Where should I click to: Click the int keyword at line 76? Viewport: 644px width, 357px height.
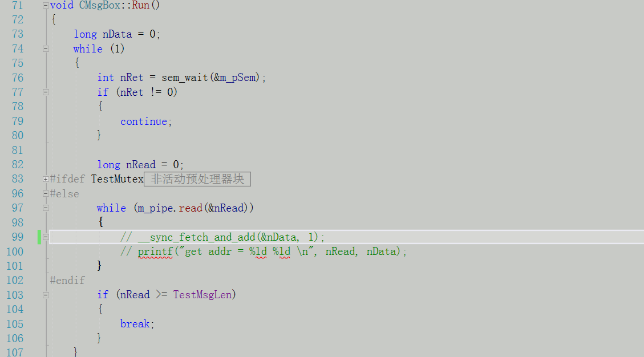[106, 78]
